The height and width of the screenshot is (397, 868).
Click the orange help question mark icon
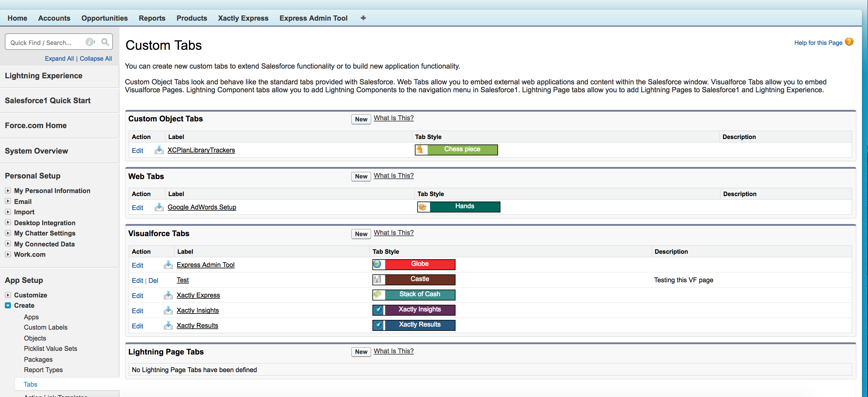point(849,42)
